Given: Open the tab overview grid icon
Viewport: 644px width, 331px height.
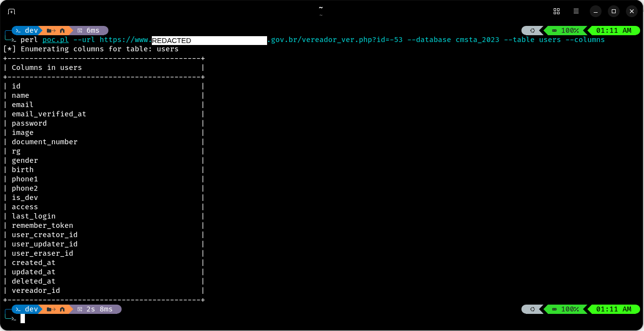Looking at the screenshot, I should pyautogui.click(x=557, y=11).
